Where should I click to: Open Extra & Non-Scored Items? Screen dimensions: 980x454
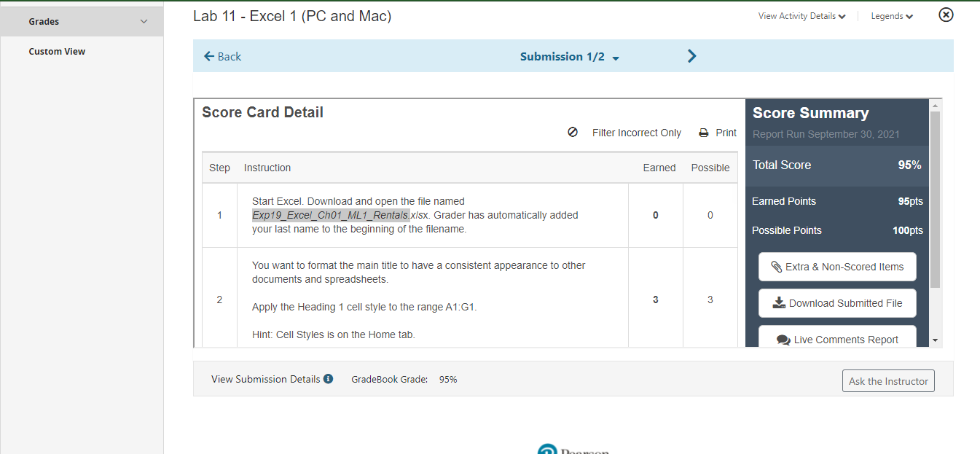pos(837,267)
